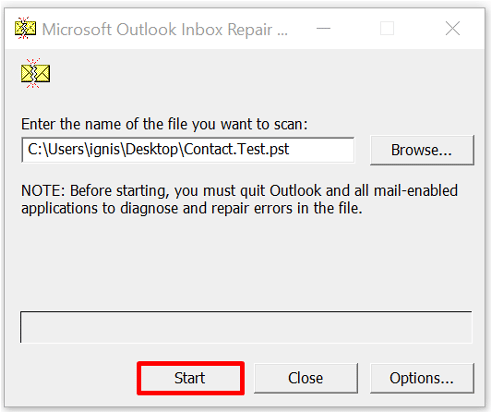Click into the file path input field

[x=188, y=150]
